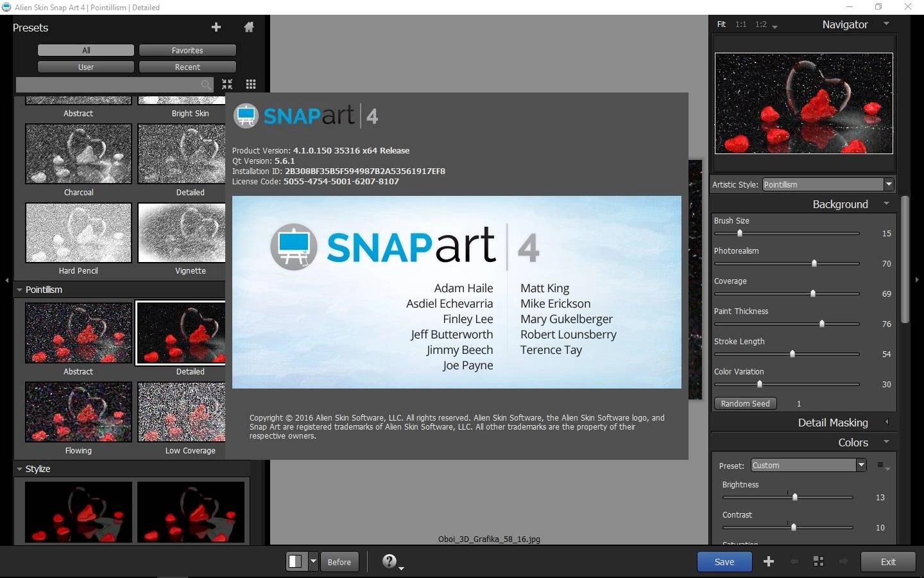Collapse the Background panel
This screenshot has width=924, height=578.
[x=887, y=204]
